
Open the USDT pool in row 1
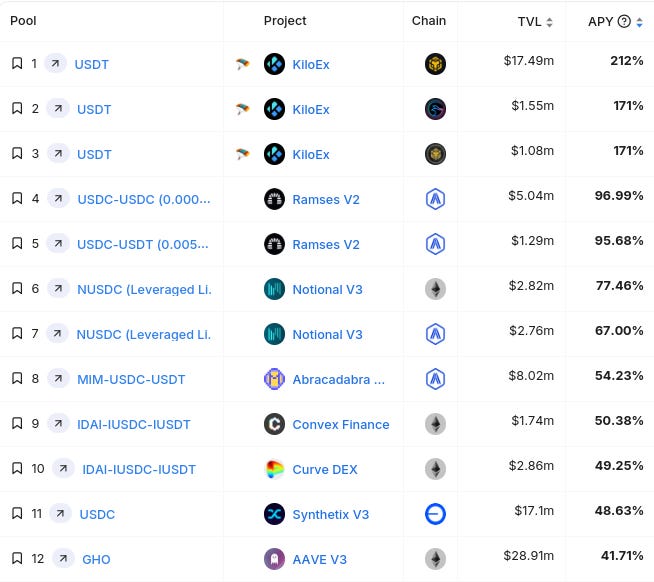tap(91, 64)
